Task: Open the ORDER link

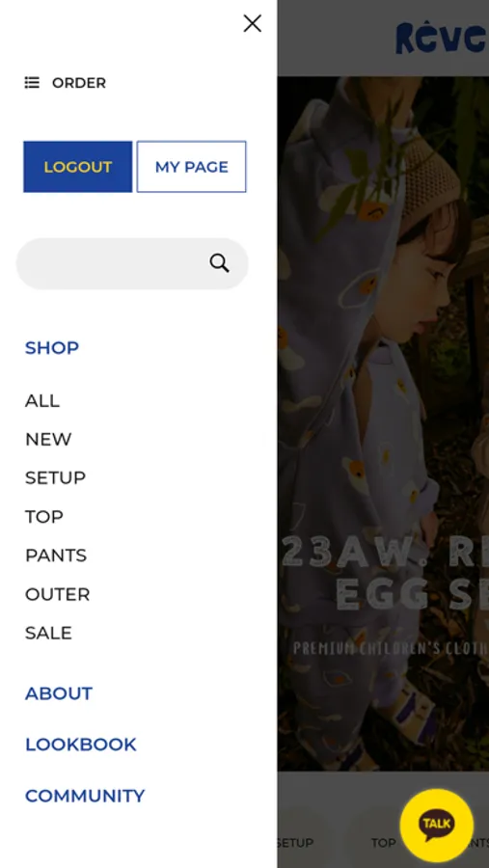Action: [x=79, y=83]
